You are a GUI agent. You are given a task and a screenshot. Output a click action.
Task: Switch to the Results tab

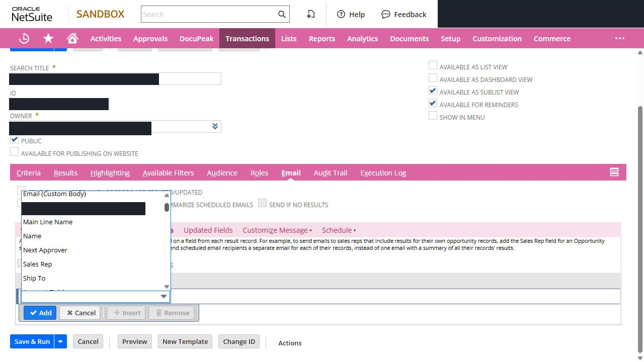65,172
